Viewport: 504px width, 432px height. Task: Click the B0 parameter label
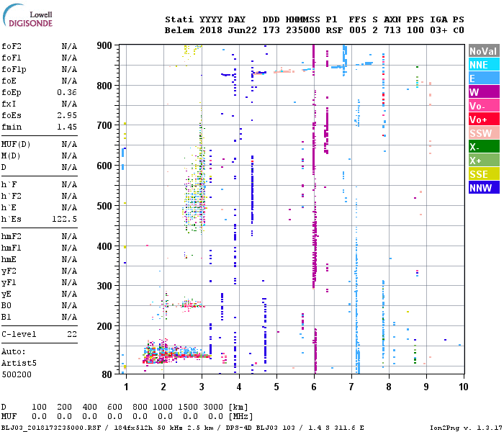click(6, 305)
